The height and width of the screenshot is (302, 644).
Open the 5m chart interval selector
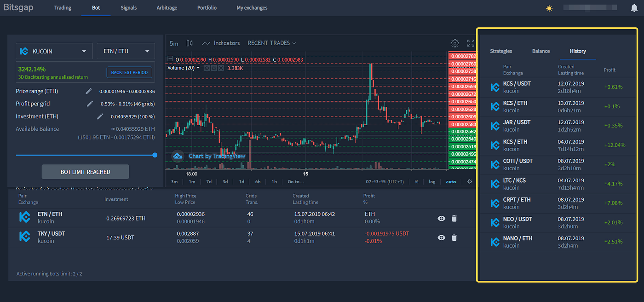click(x=174, y=43)
